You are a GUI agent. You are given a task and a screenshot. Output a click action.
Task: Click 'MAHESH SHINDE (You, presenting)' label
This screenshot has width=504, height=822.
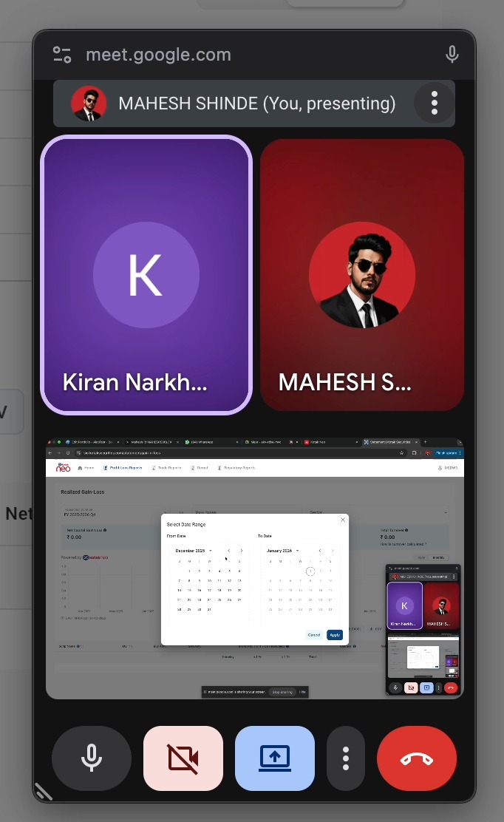[x=256, y=103]
